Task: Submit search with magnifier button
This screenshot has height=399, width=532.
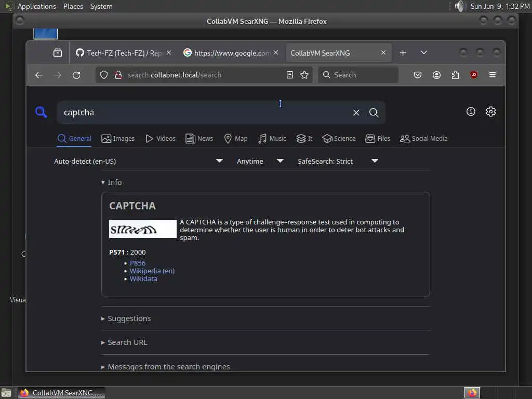Action: pyautogui.click(x=374, y=113)
